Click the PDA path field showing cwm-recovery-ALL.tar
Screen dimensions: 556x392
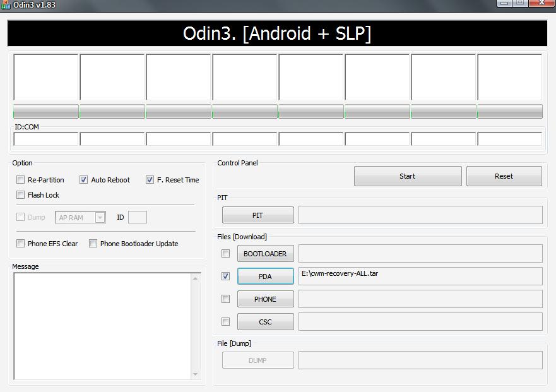click(420, 276)
